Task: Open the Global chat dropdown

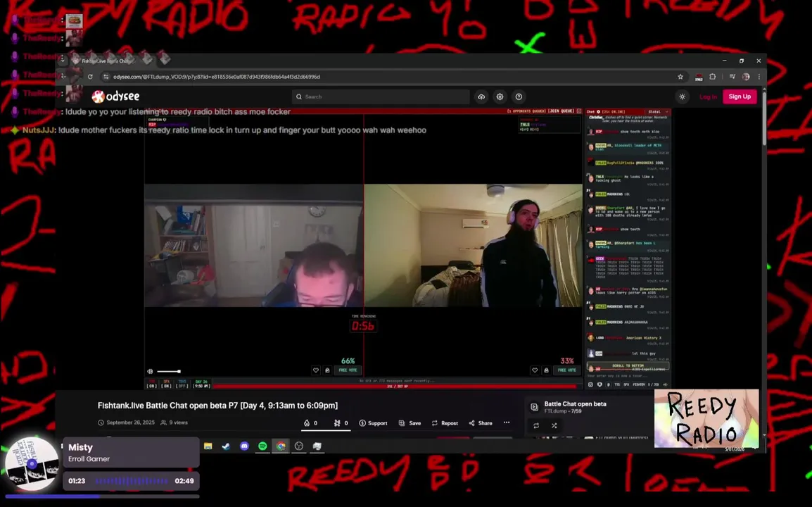Action: [x=658, y=111]
